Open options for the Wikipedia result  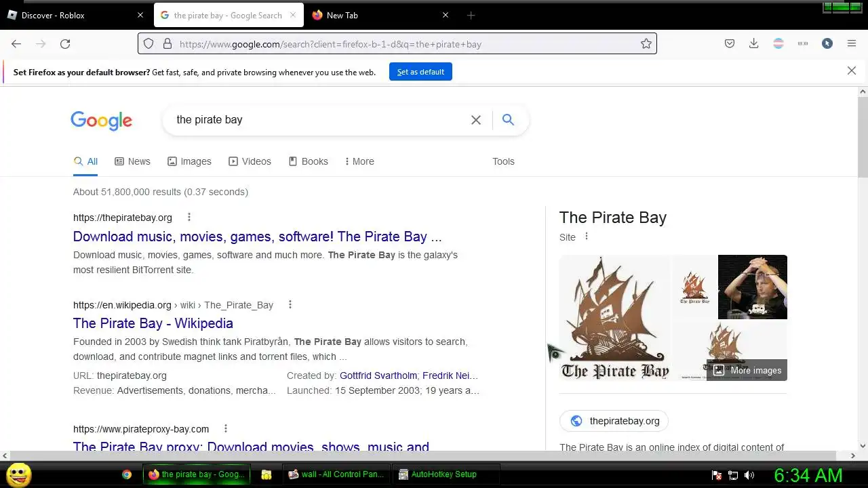(x=290, y=305)
